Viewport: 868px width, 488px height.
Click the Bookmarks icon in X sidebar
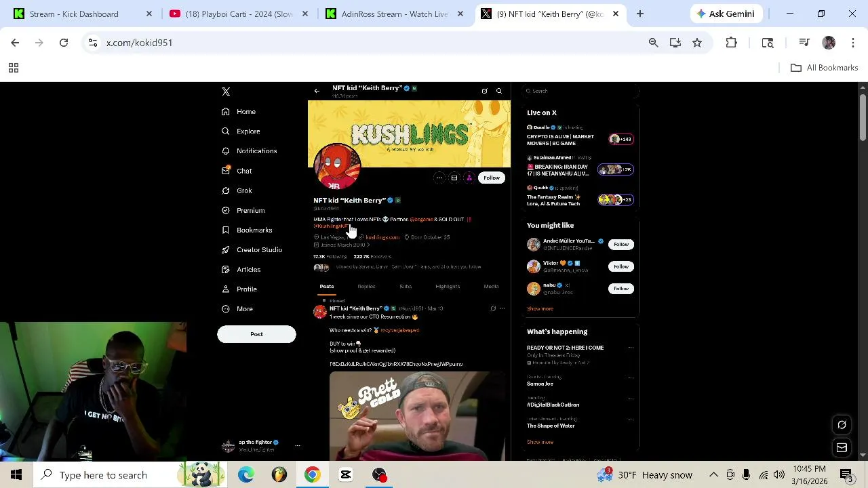click(x=226, y=230)
